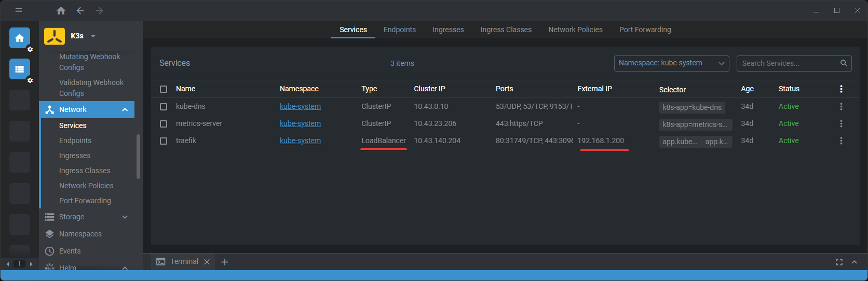
Task: Toggle the select-all services checkbox
Action: [x=164, y=89]
